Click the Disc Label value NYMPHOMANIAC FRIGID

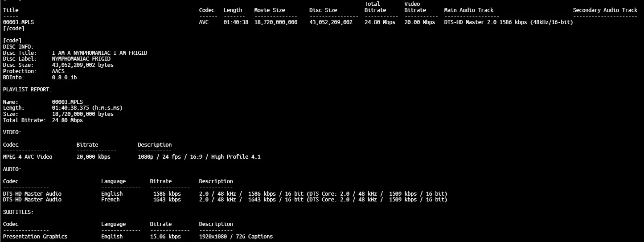pyautogui.click(x=81, y=59)
